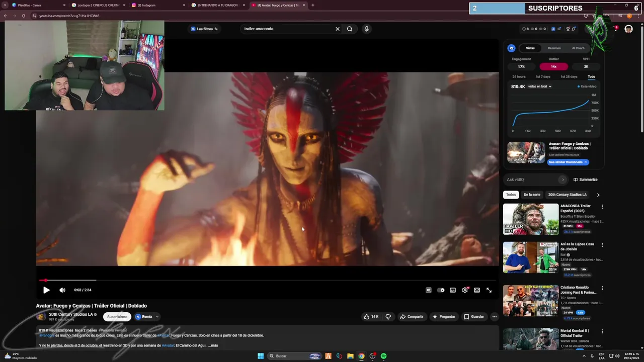Screen dimensions: 644x362
Task: Clear the search text with X
Action: [x=338, y=29]
